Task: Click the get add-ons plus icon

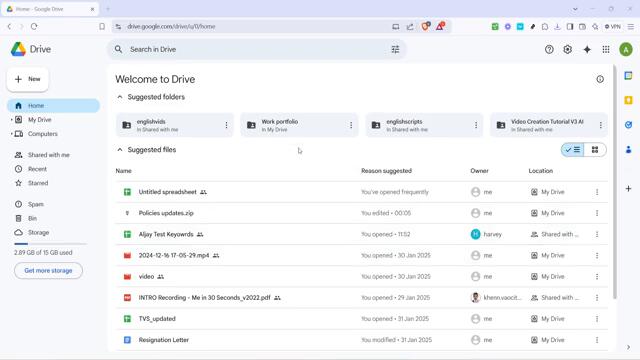Action: pyautogui.click(x=629, y=189)
